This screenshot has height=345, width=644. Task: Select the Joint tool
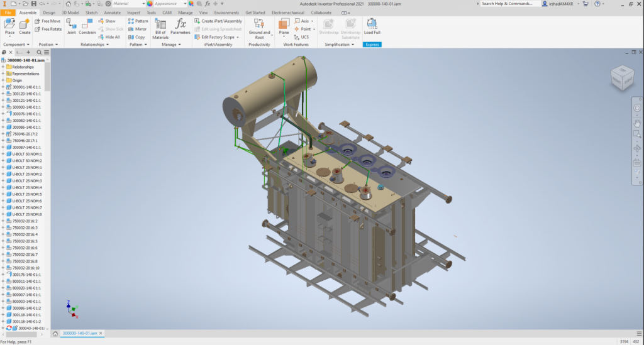pyautogui.click(x=71, y=26)
